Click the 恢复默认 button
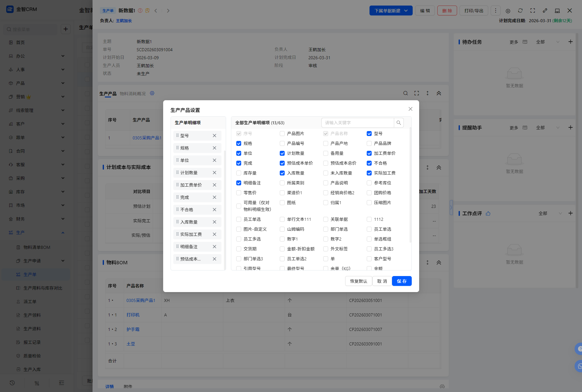582x392 pixels. point(358,281)
